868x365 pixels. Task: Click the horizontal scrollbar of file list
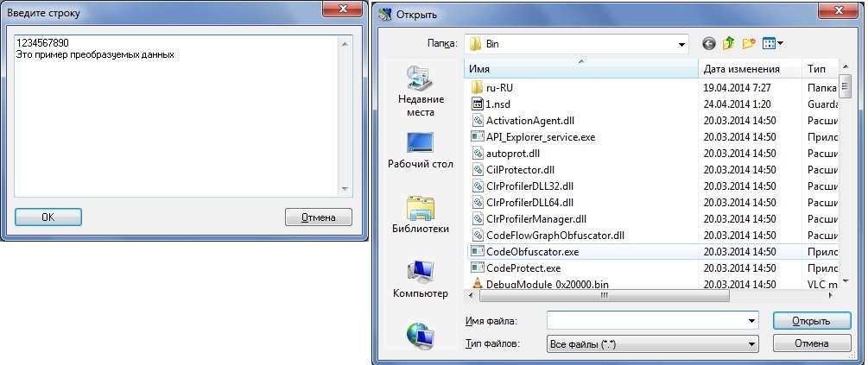click(x=605, y=295)
